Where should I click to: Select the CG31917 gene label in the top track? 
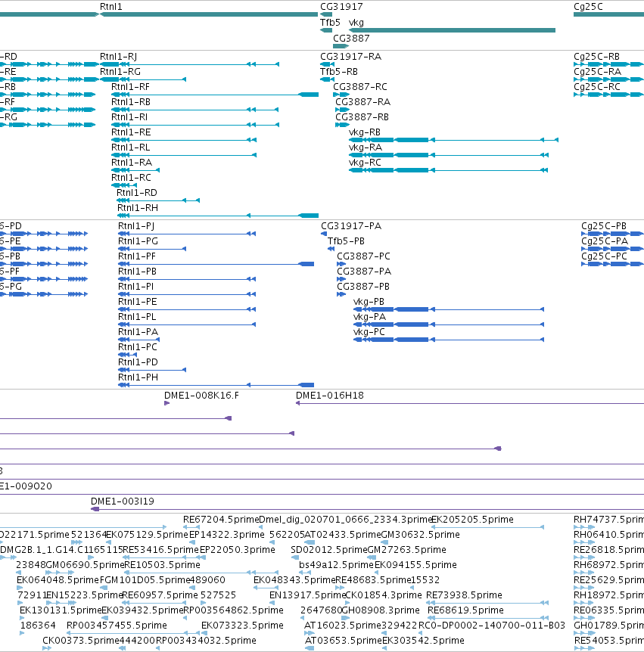point(341,7)
